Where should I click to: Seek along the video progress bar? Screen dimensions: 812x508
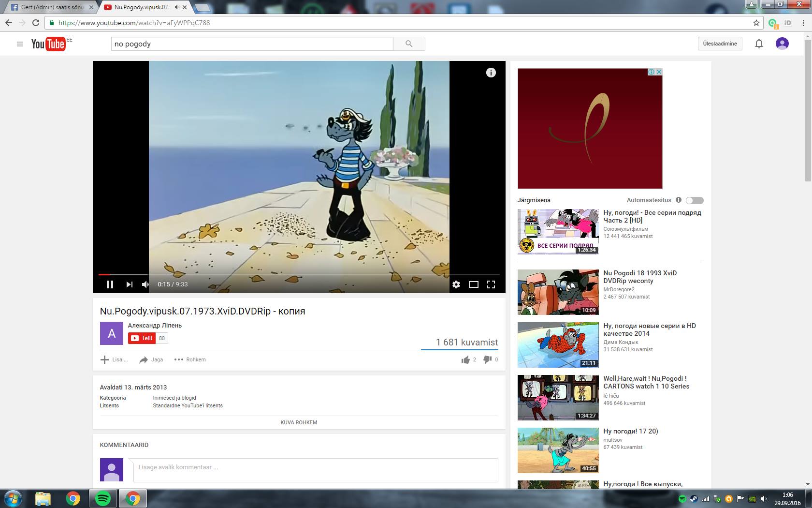tap(299, 274)
